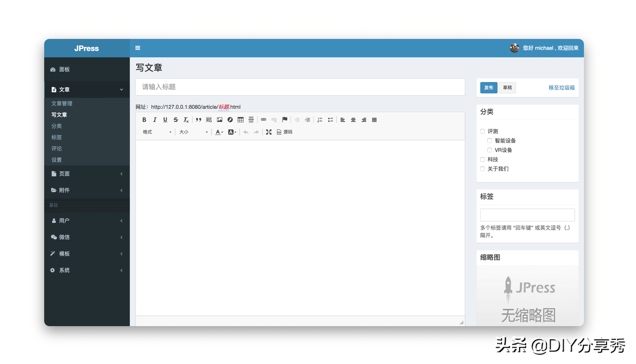Expand the 微信 sidebar menu
Screen dimensions: 636x364
[87, 237]
